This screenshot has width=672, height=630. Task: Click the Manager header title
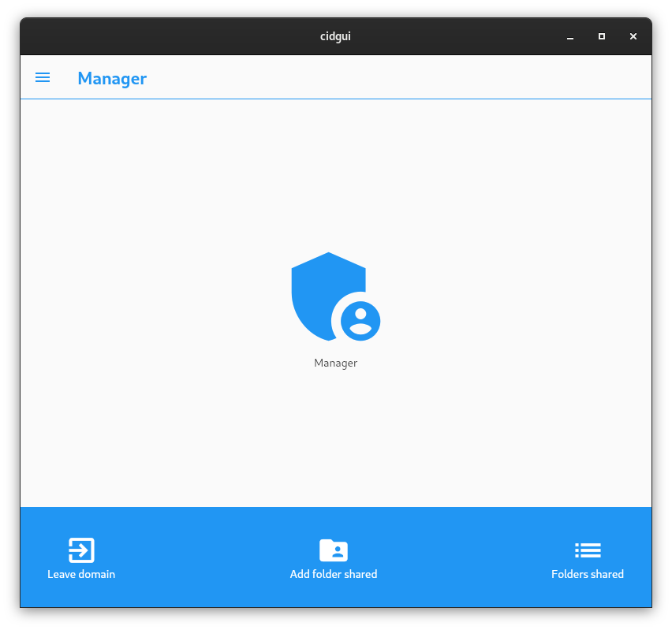(112, 79)
